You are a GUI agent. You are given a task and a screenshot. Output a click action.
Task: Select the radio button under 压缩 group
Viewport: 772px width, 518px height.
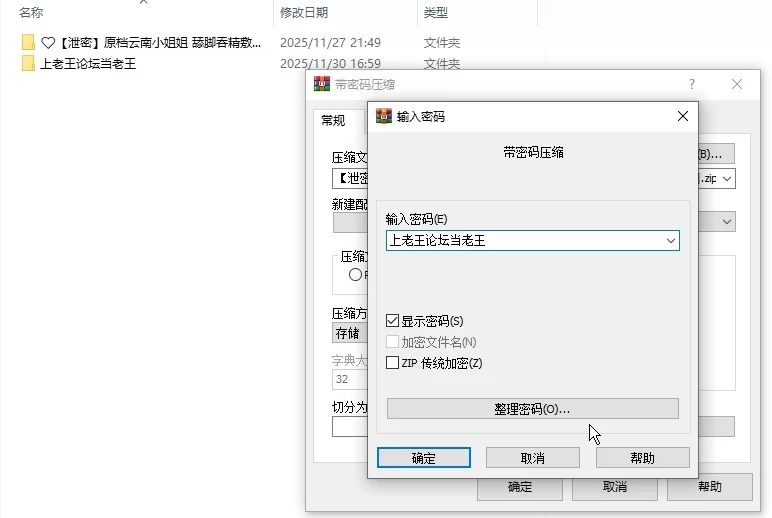pos(355,275)
